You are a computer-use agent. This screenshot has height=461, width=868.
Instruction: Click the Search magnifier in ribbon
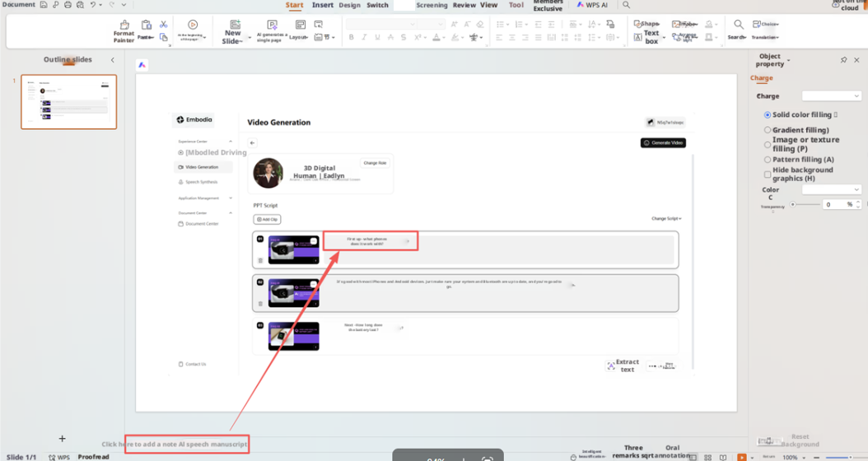click(738, 26)
